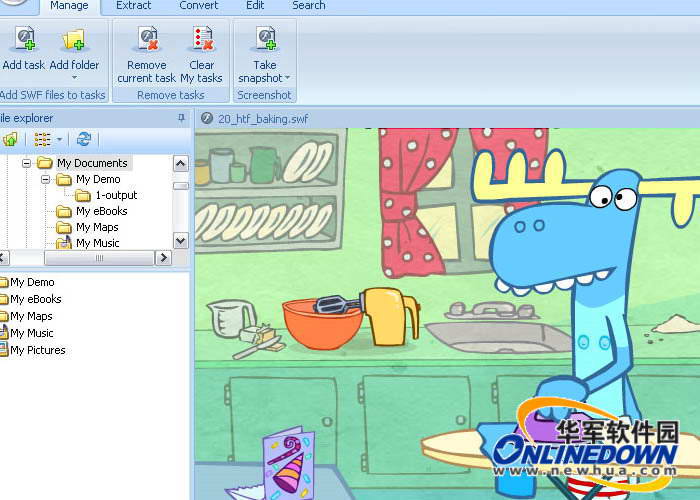Viewport: 700px width, 500px height.
Task: Select My eBooks in folder tree
Action: click(101, 211)
